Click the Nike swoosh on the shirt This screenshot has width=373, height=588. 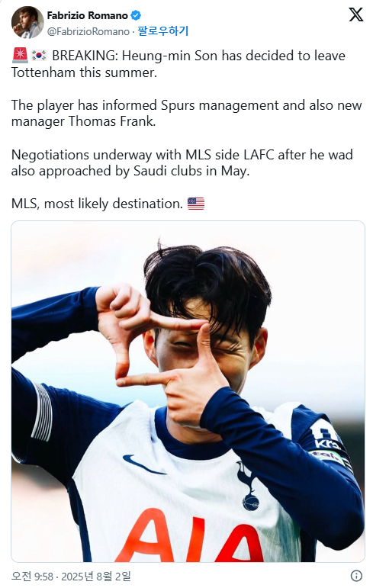(x=144, y=464)
